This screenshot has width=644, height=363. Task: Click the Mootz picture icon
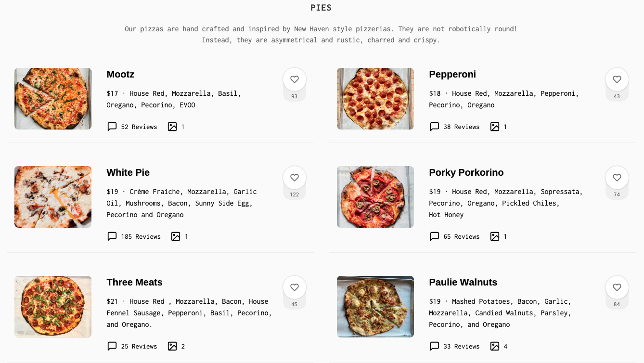[172, 127]
